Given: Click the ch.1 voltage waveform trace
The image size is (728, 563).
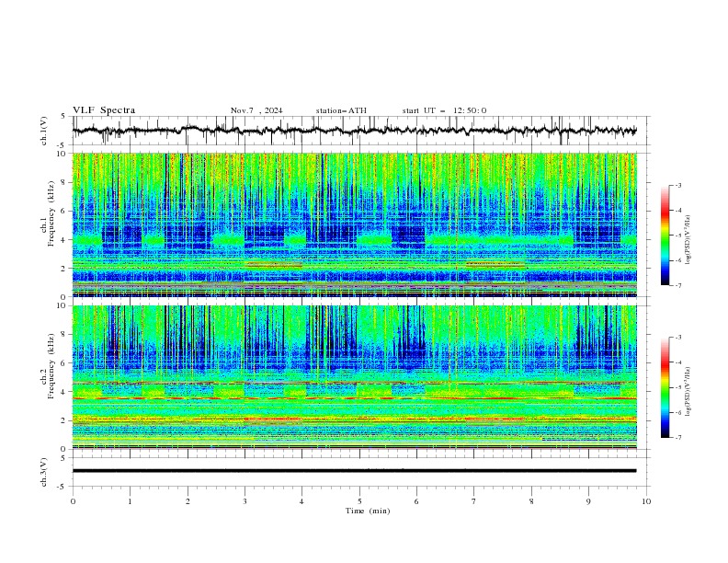Looking at the screenshot, I should click(354, 131).
